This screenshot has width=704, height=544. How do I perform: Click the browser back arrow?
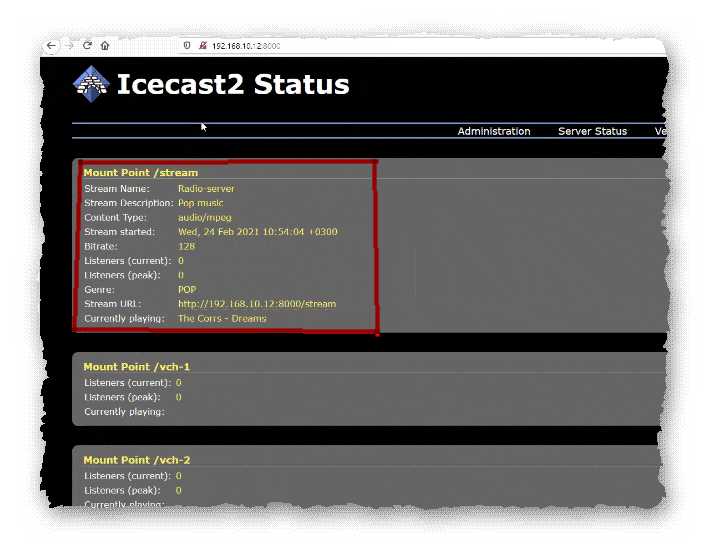(x=51, y=45)
